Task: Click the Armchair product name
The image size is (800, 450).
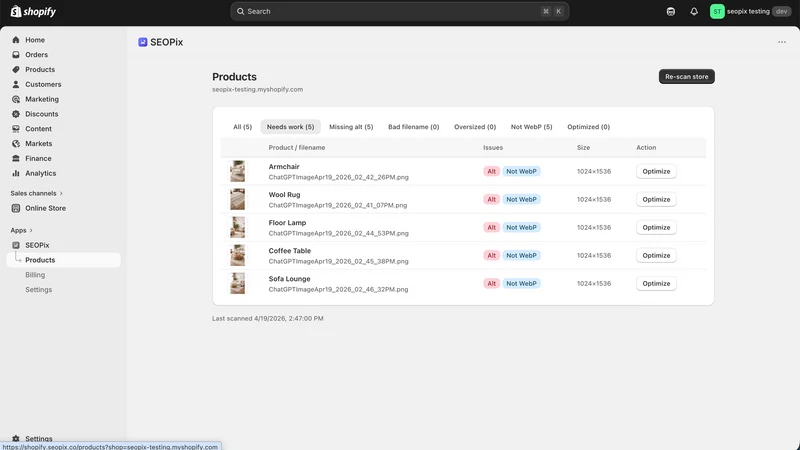Action: tap(284, 167)
